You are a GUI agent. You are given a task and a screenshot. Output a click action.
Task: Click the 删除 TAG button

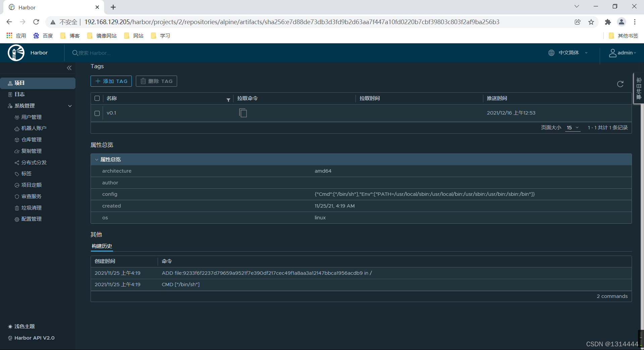click(156, 81)
